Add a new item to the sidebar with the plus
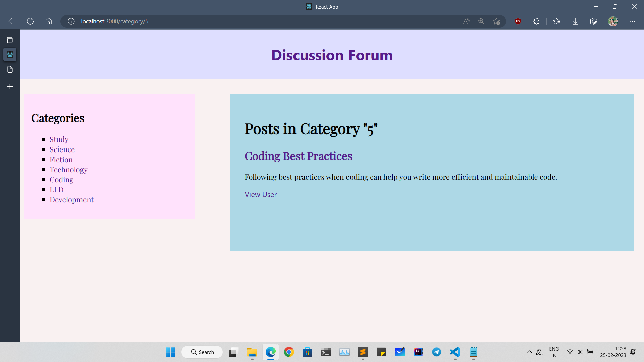This screenshot has width=644, height=362. click(x=10, y=86)
